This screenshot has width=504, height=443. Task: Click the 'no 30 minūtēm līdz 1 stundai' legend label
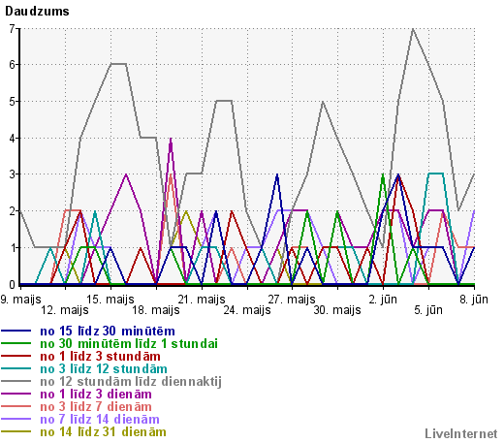click(x=129, y=344)
